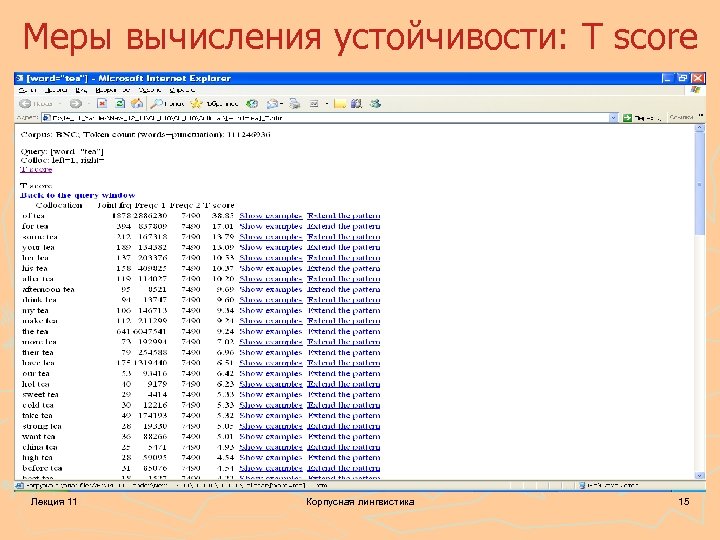
Task: Open the Help (Справка) menu
Action: pyautogui.click(x=182, y=90)
